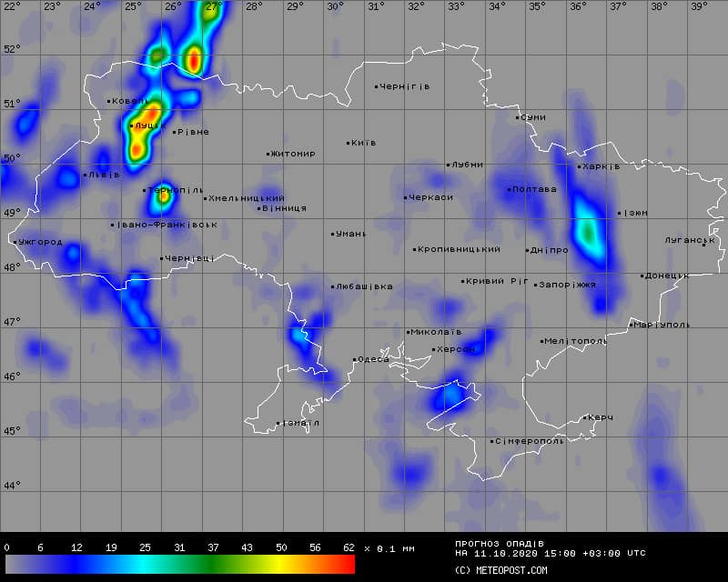Select the Сімферополь marker dot
The height and width of the screenshot is (582, 728).
[x=492, y=442]
